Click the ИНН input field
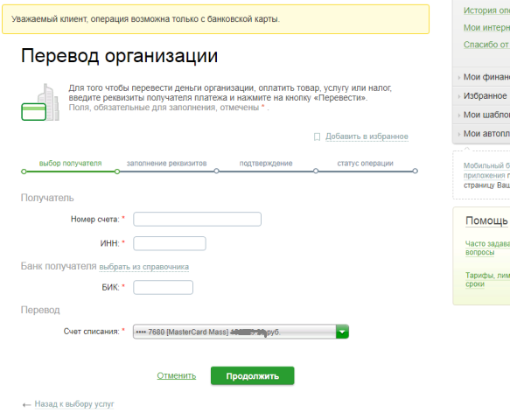This screenshot has width=510, height=420. [170, 243]
